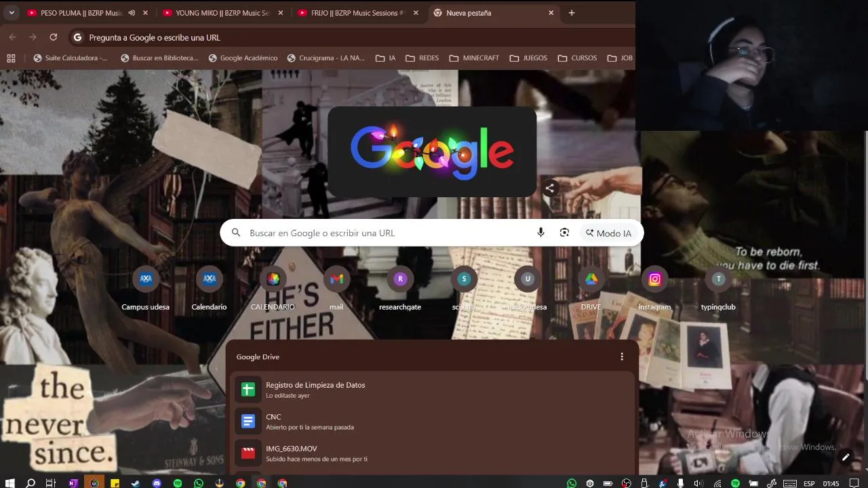Open the touch keyboard tray icon
The width and height of the screenshot is (868, 488).
[789, 483]
